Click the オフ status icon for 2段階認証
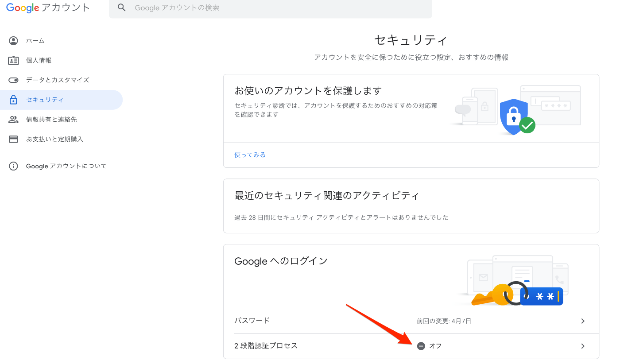620x364 pixels. pyautogui.click(x=421, y=346)
